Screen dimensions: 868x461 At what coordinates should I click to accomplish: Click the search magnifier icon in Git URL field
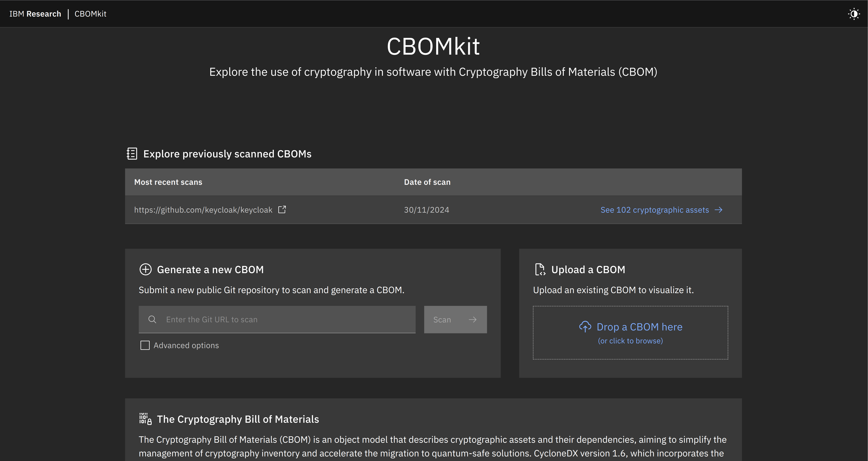click(x=152, y=320)
